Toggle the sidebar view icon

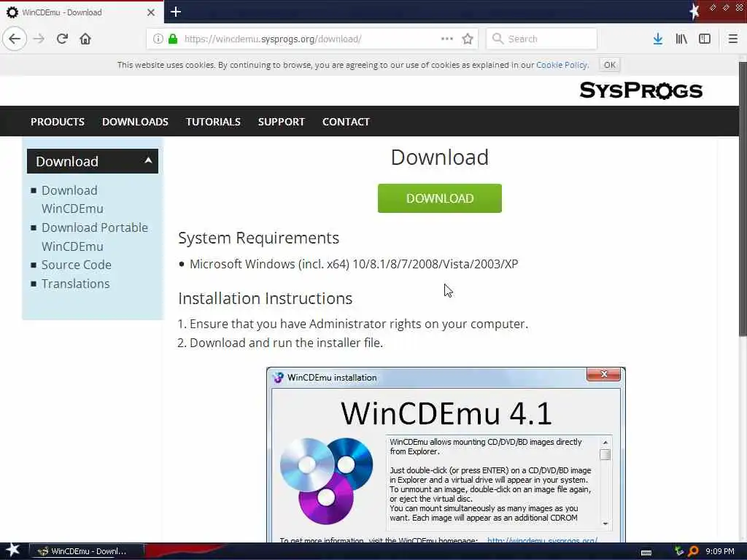(704, 39)
